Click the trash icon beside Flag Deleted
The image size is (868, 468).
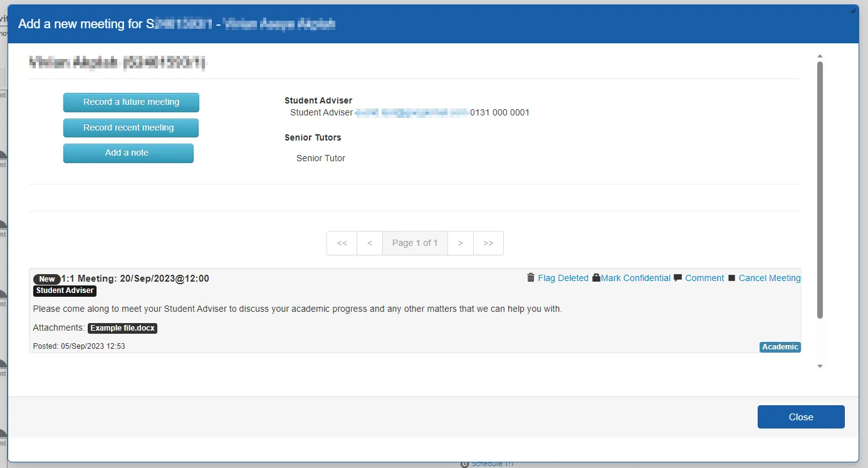pyautogui.click(x=530, y=278)
